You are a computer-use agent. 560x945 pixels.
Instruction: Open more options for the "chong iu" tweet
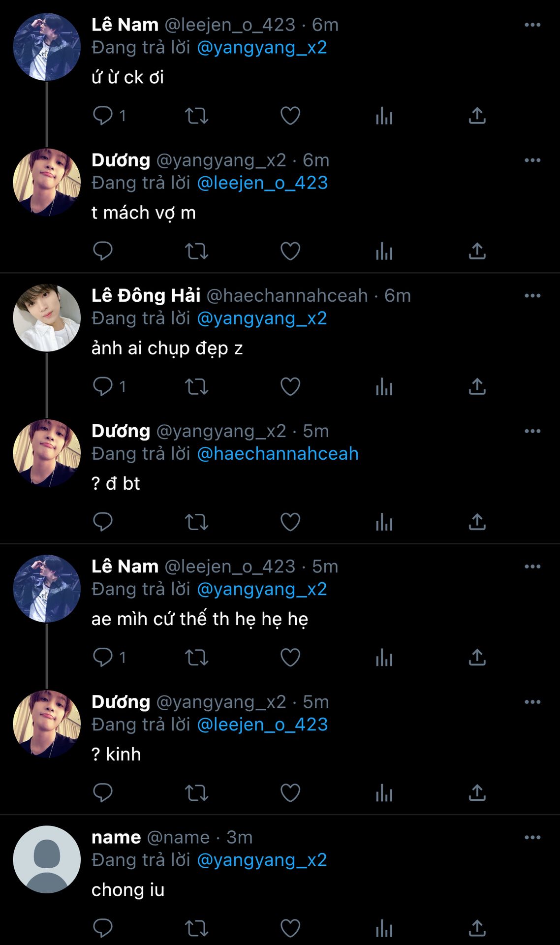(532, 837)
